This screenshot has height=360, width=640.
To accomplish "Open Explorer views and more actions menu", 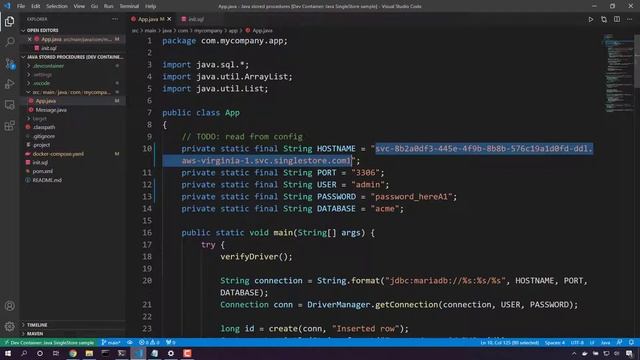I will 115,19.
